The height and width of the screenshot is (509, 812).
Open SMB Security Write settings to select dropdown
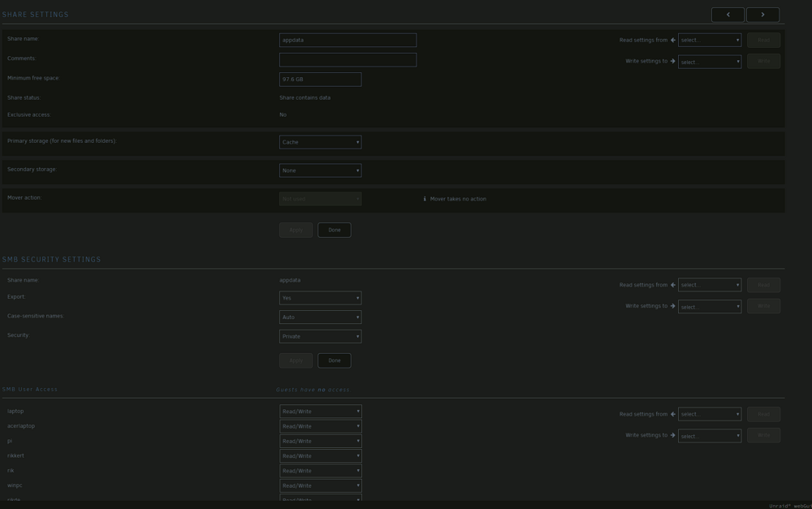[710, 307]
